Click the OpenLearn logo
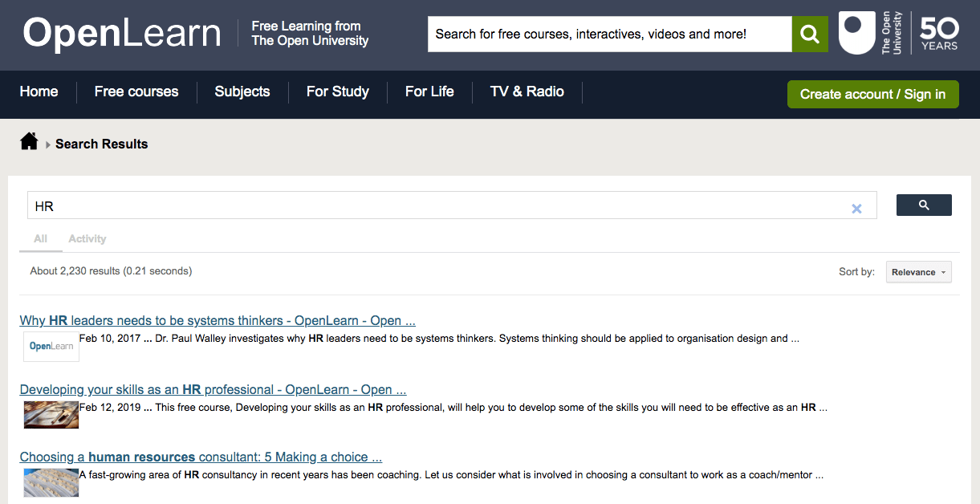Screen dimensions: 980x504 click(x=122, y=34)
